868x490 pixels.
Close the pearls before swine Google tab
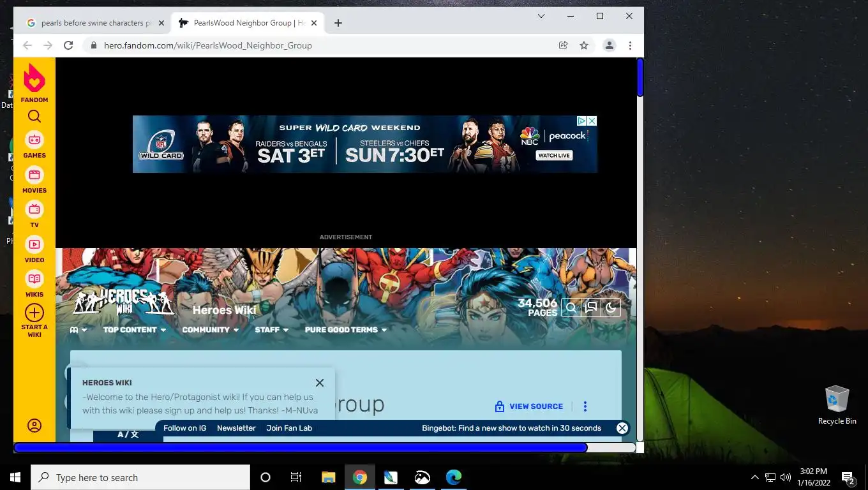pyautogui.click(x=161, y=23)
